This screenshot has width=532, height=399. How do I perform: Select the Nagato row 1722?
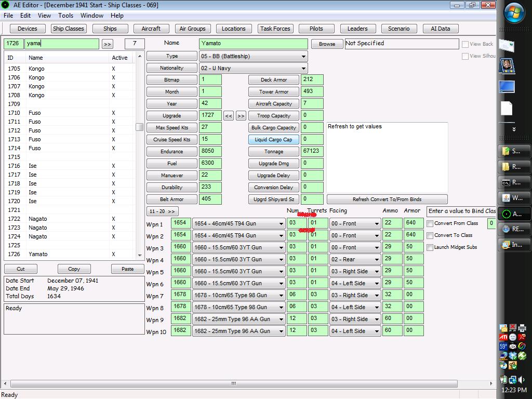(x=70, y=219)
